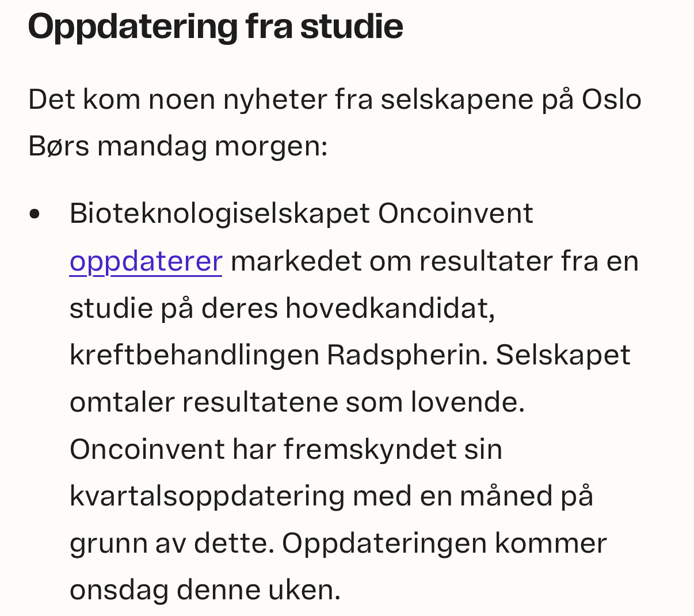Click the word 'kreftbehandlingen'
Image resolution: width=694 pixels, height=616 pixels.
pyautogui.click(x=194, y=355)
